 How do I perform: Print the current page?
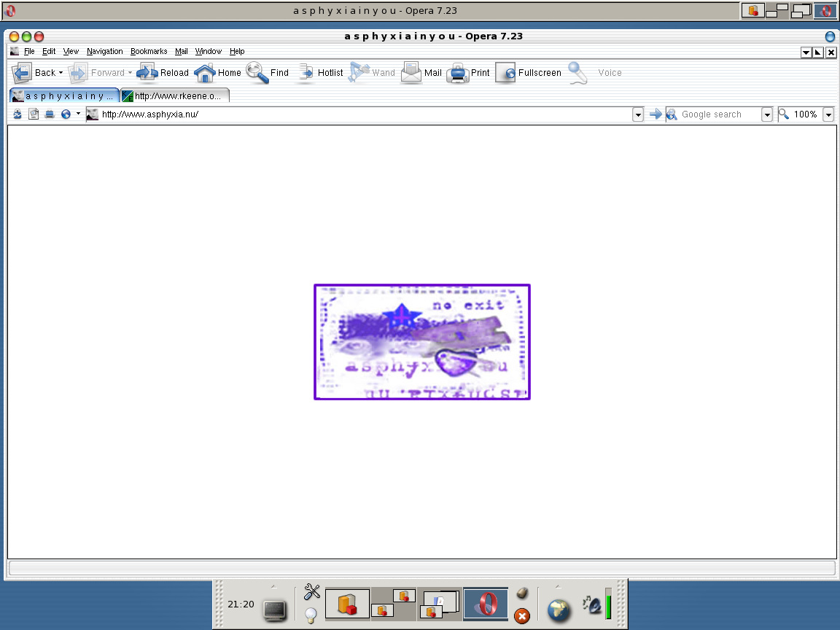coord(468,73)
